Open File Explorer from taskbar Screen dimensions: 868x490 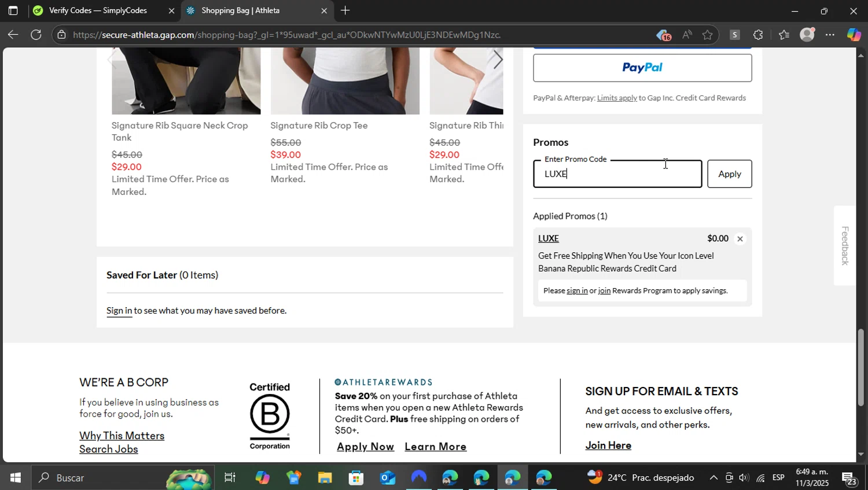pyautogui.click(x=325, y=478)
